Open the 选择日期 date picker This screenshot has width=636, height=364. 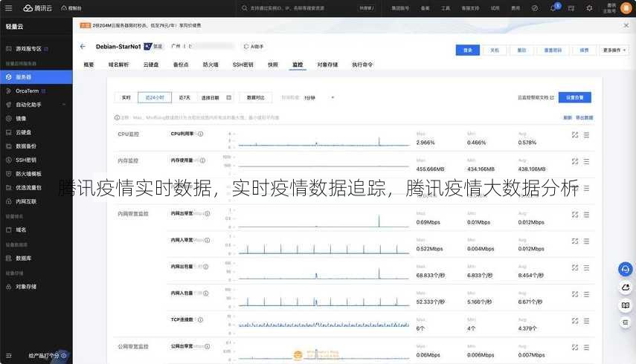pyautogui.click(x=216, y=97)
